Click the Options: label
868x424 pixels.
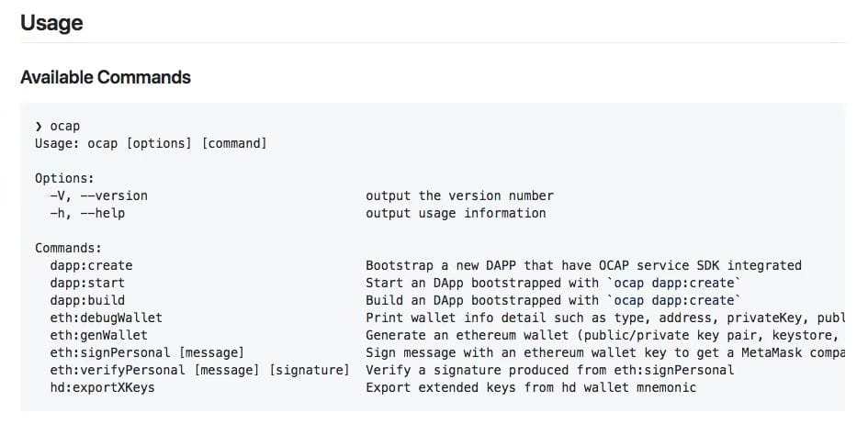pyautogui.click(x=64, y=178)
